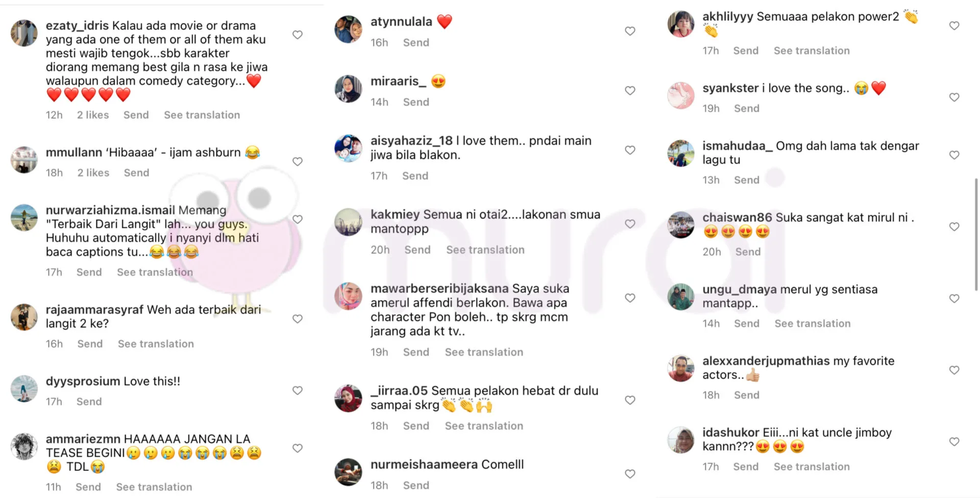980x498 pixels.
Task: Like syankster's 'i love the song' comment
Action: click(x=954, y=97)
